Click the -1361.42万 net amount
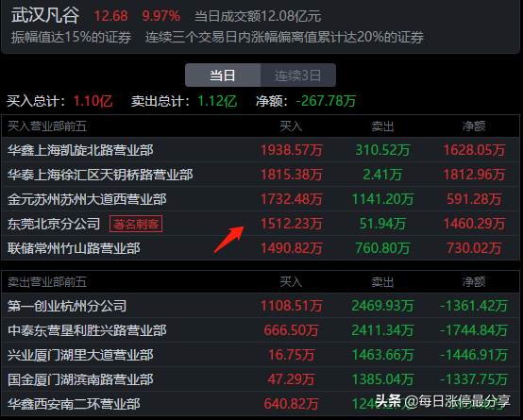This screenshot has height=420, width=523. click(474, 306)
